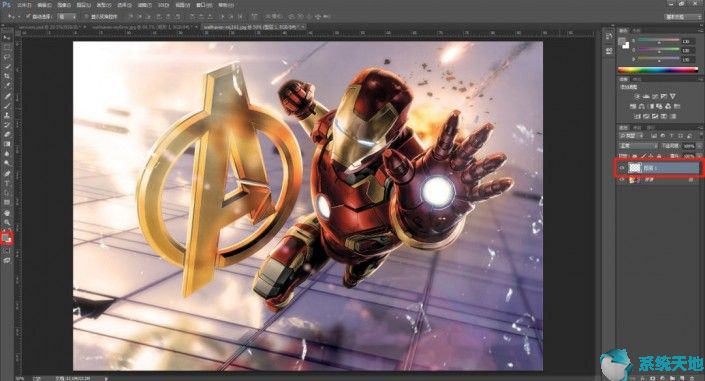Image resolution: width=705 pixels, height=381 pixels.
Task: Select the Spot Healing Brush tool
Action: (7, 96)
